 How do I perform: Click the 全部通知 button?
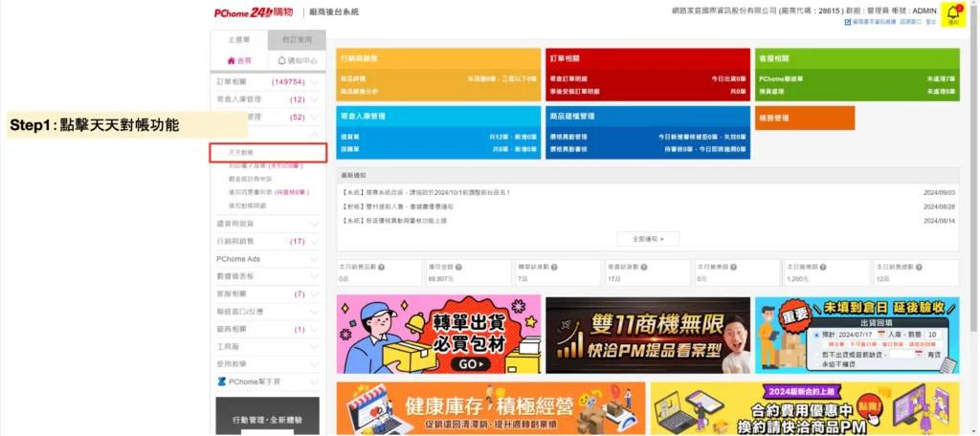[648, 238]
